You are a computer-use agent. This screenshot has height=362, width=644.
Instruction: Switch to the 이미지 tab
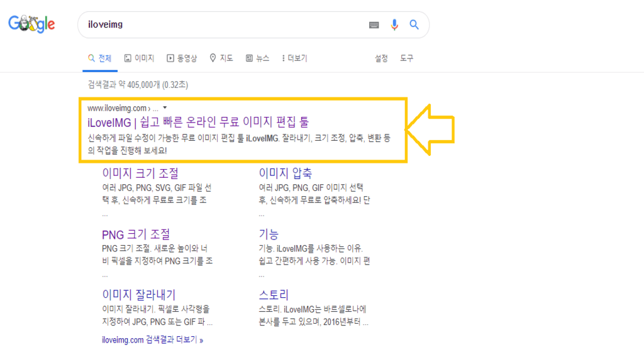[x=139, y=58]
